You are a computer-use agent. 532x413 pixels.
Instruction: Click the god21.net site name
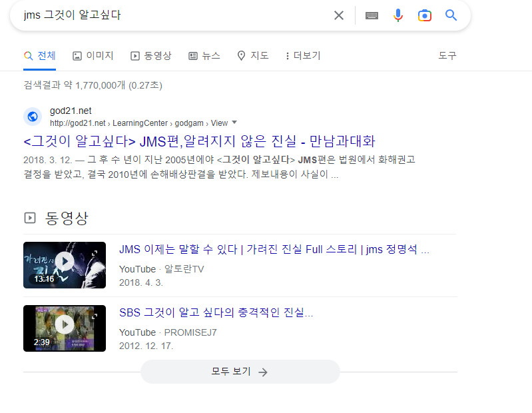(x=71, y=111)
